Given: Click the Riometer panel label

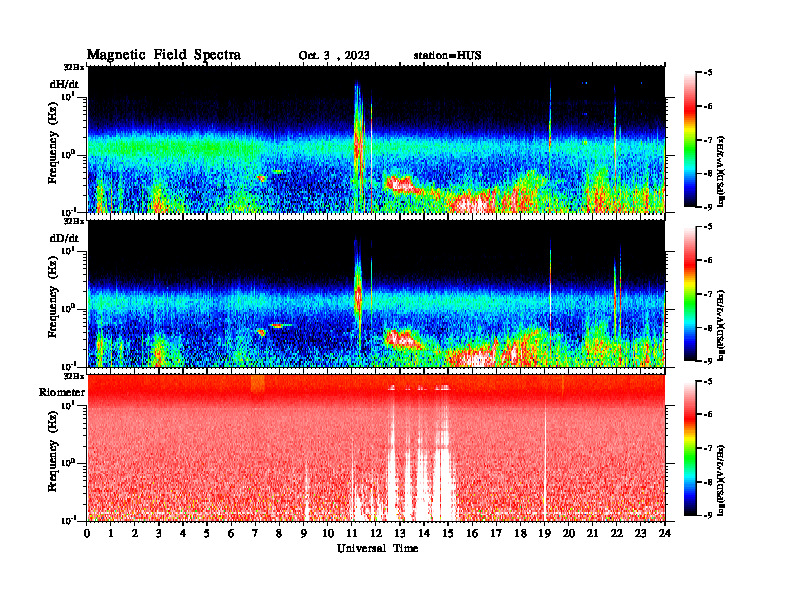Looking at the screenshot, I should [x=62, y=392].
